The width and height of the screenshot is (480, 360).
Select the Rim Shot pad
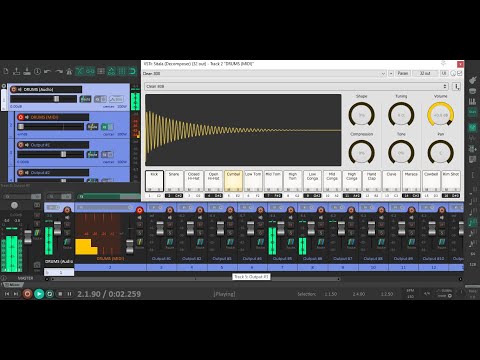(451, 181)
